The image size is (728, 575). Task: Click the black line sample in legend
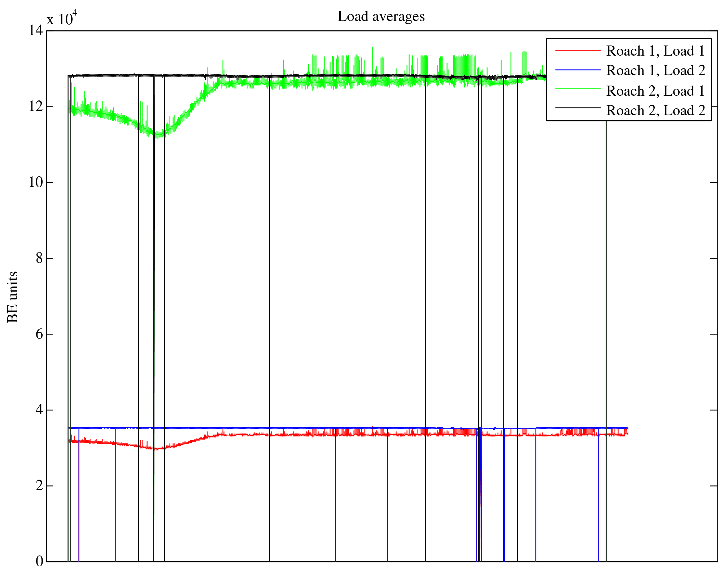pos(577,108)
